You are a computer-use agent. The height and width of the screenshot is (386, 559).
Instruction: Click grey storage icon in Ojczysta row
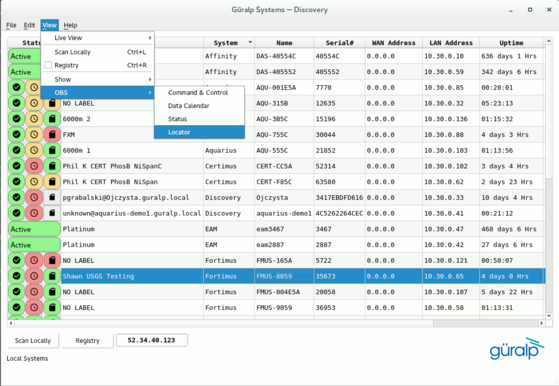52,197
